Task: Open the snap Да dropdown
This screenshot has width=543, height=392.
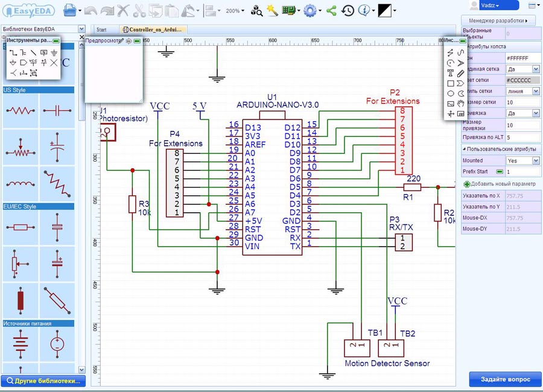Action: [536, 113]
